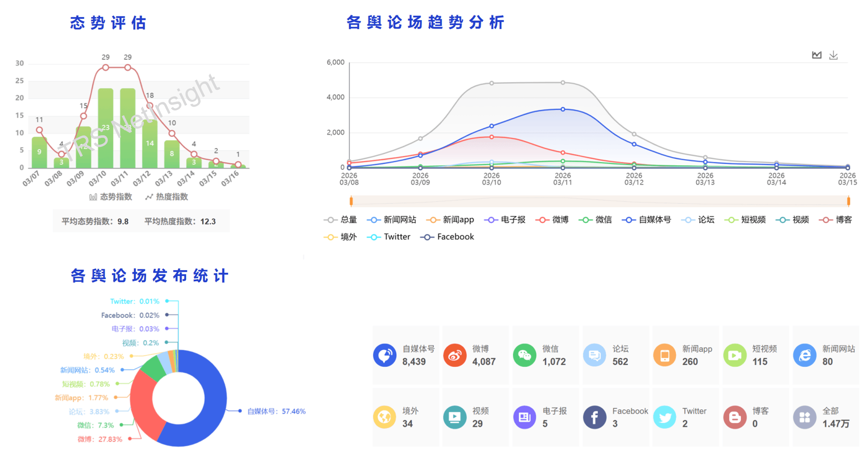This screenshot has width=868, height=473.
Task: Click left handle of date range slider
Action: pyautogui.click(x=351, y=201)
